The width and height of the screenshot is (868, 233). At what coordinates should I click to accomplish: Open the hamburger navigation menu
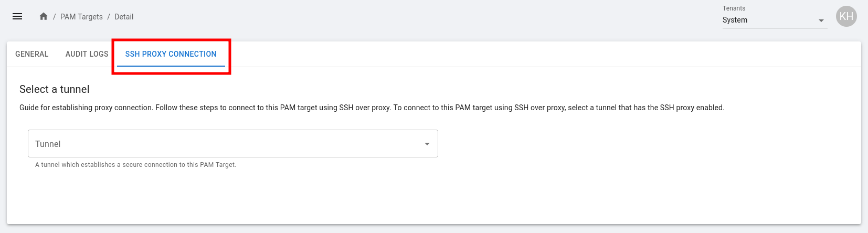click(17, 16)
